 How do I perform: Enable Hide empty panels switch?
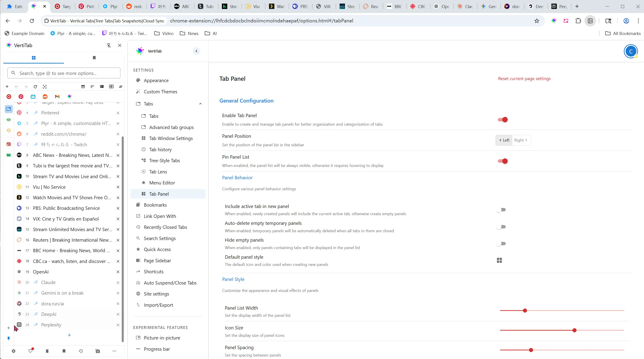pos(501,244)
